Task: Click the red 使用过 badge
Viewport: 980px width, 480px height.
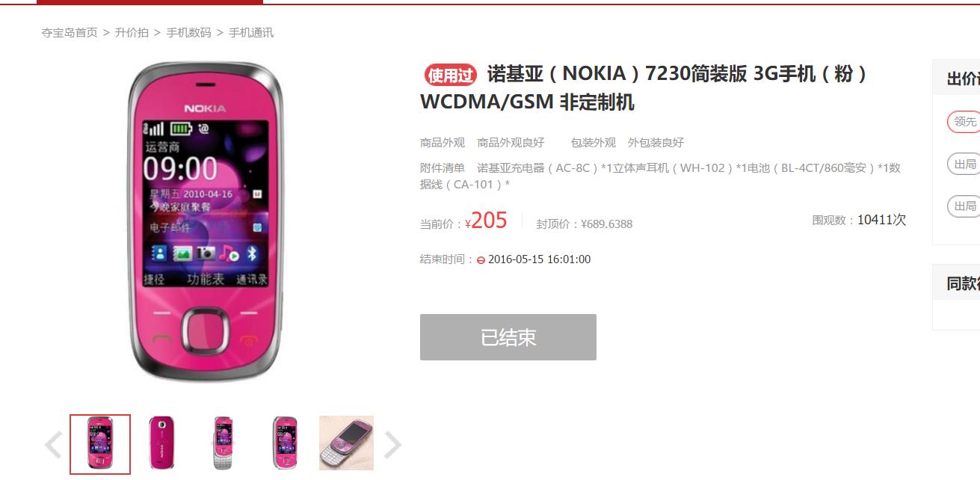Action: pyautogui.click(x=451, y=75)
